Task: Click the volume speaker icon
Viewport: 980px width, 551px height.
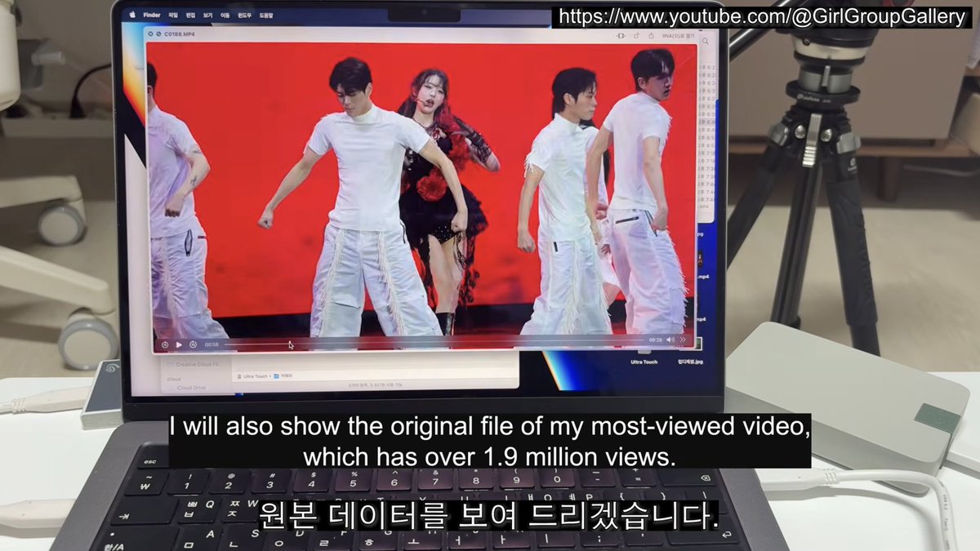Action: 670,340
